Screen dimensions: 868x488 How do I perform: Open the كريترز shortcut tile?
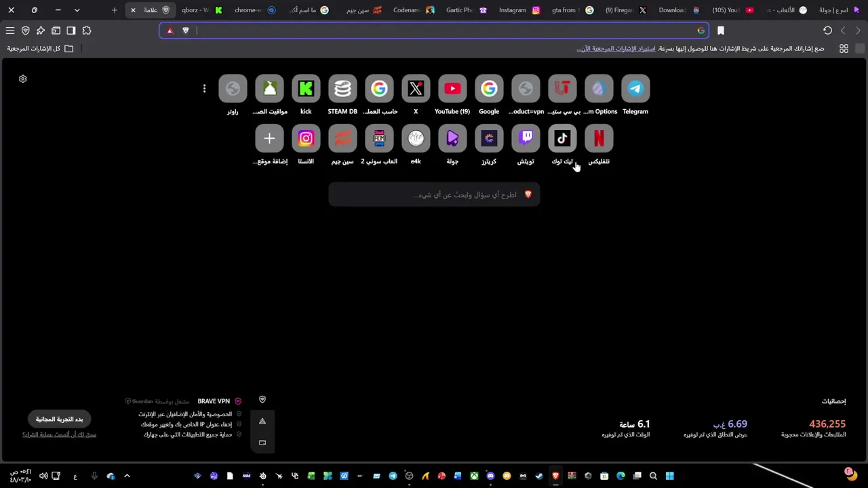point(489,138)
